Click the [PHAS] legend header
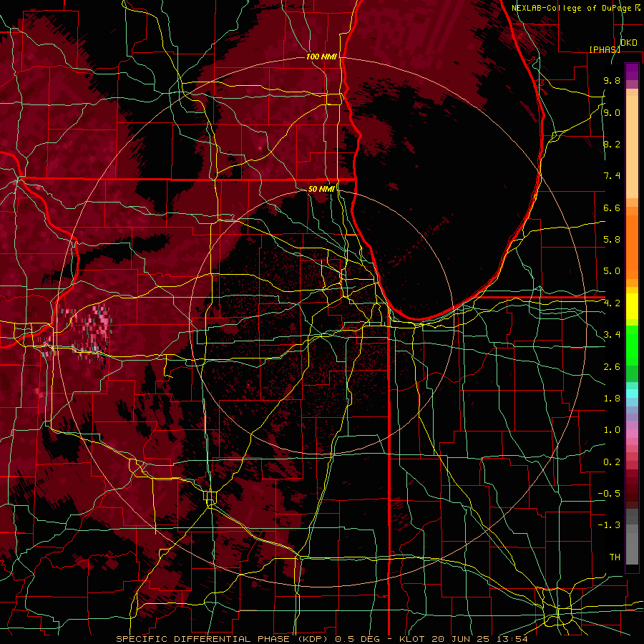This screenshot has height=644, width=644. pyautogui.click(x=605, y=49)
